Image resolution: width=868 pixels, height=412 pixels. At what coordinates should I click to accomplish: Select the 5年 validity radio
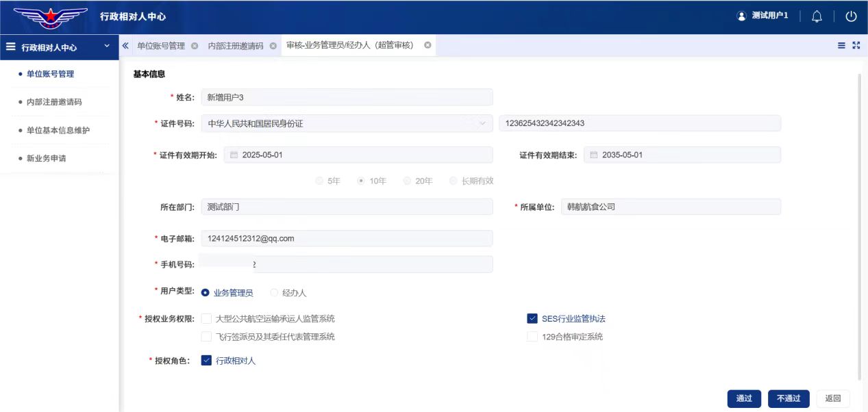point(319,181)
